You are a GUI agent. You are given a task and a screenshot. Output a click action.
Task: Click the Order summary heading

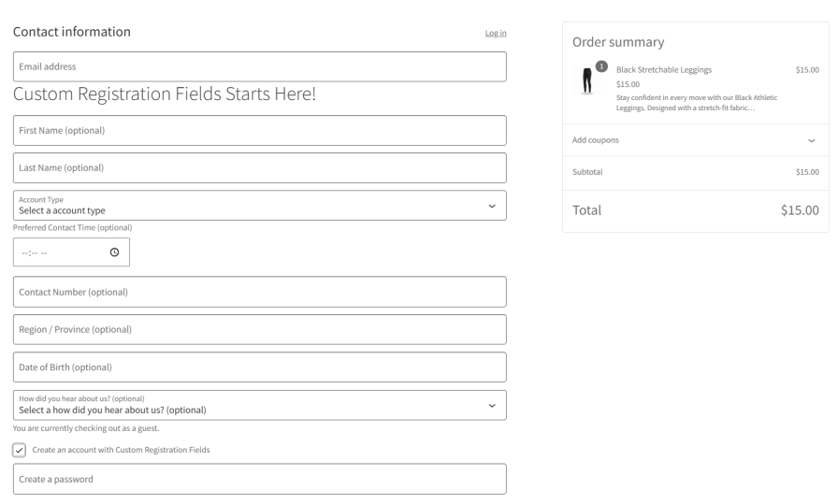[618, 42]
